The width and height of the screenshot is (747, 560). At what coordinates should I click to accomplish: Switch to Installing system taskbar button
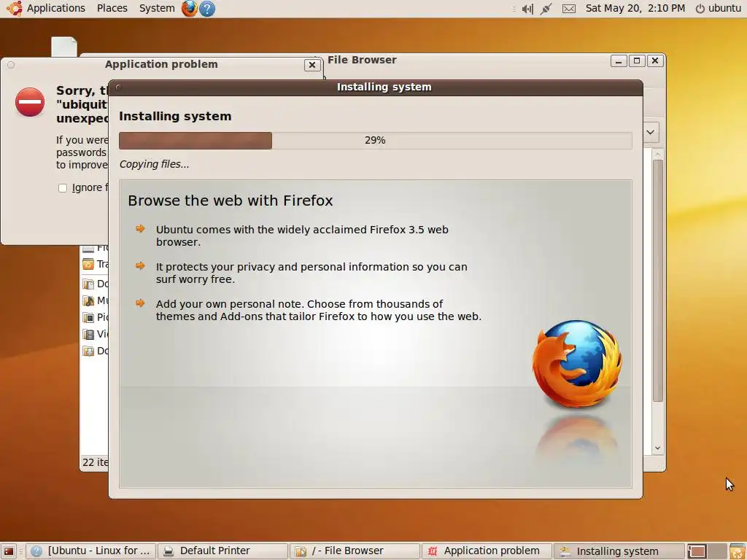[619, 551]
